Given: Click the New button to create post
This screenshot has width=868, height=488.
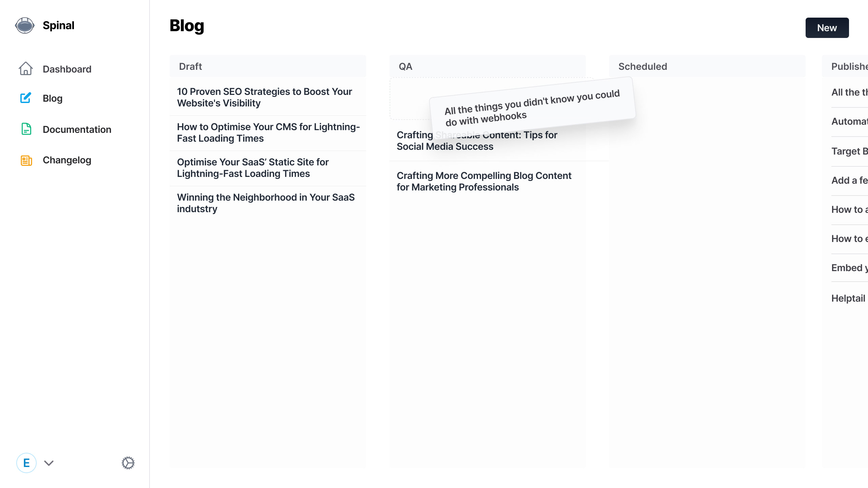Looking at the screenshot, I should pos(827,27).
